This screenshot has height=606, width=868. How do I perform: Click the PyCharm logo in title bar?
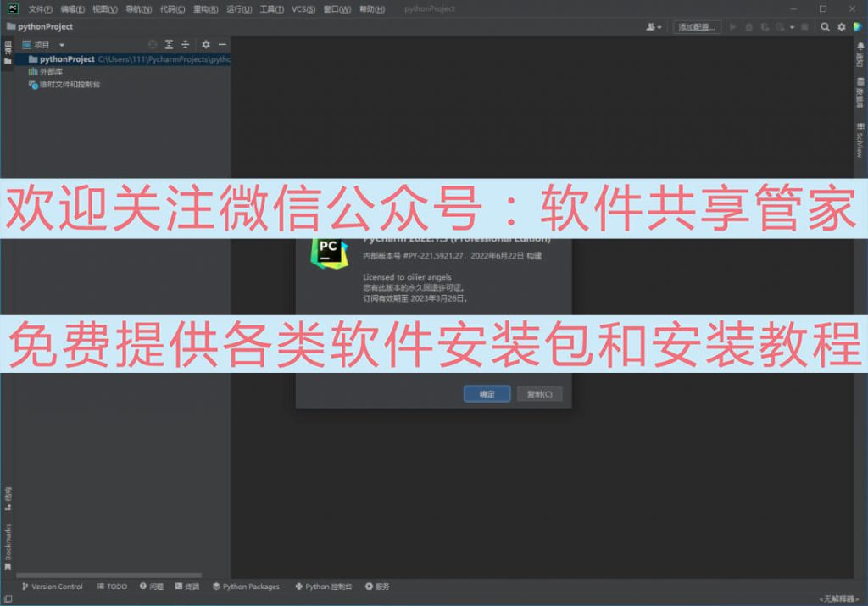point(13,8)
